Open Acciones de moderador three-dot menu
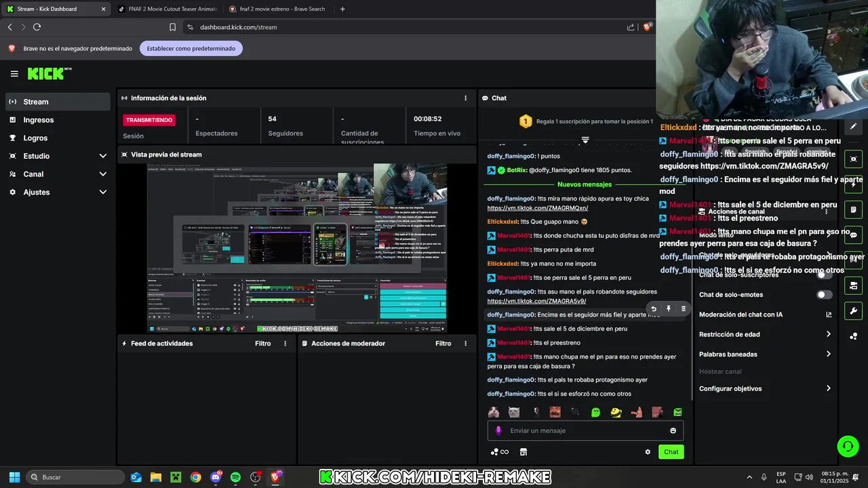Screen dimensions: 868x488 pos(465,344)
